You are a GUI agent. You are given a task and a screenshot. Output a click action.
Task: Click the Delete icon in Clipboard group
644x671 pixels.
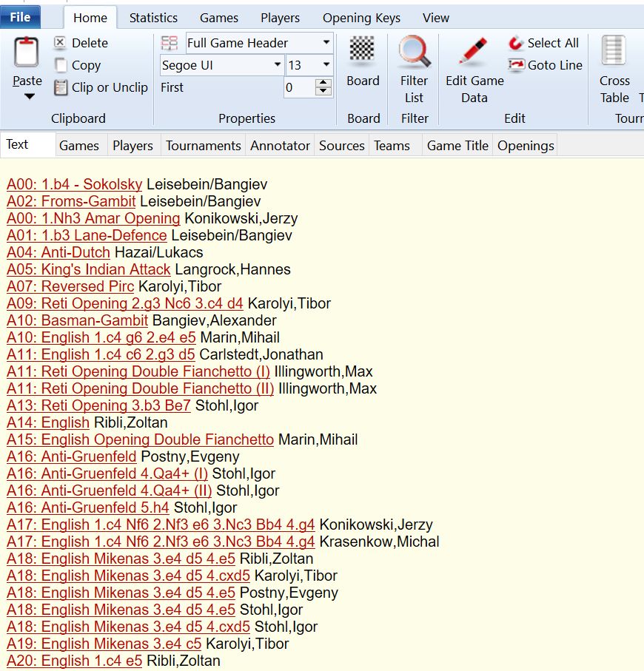[x=61, y=43]
